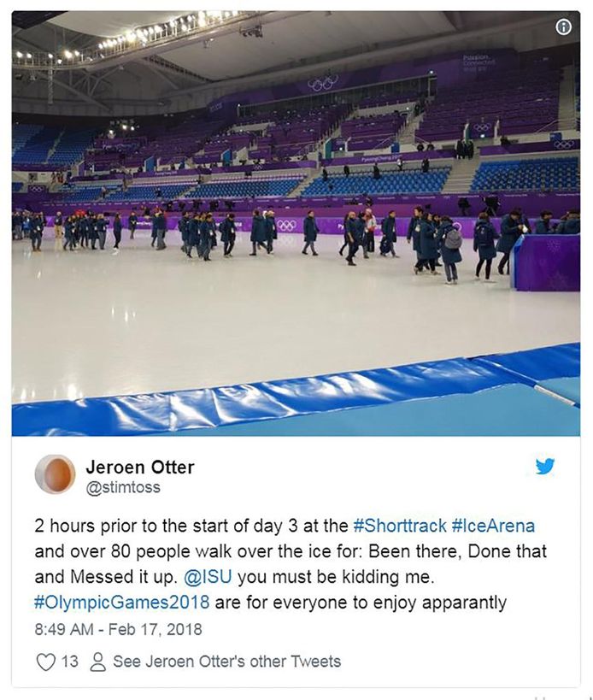Viewport: 593px width, 700px height.
Task: Click the person icon beside See other Tweets
Action: pyautogui.click(x=97, y=662)
